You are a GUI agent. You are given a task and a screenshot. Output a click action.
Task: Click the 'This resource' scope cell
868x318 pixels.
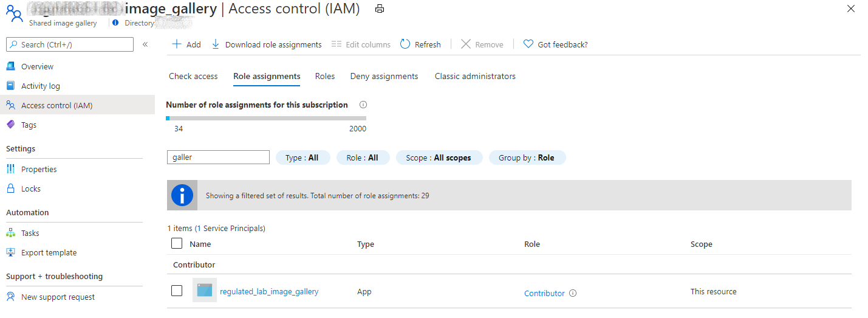coord(714,291)
